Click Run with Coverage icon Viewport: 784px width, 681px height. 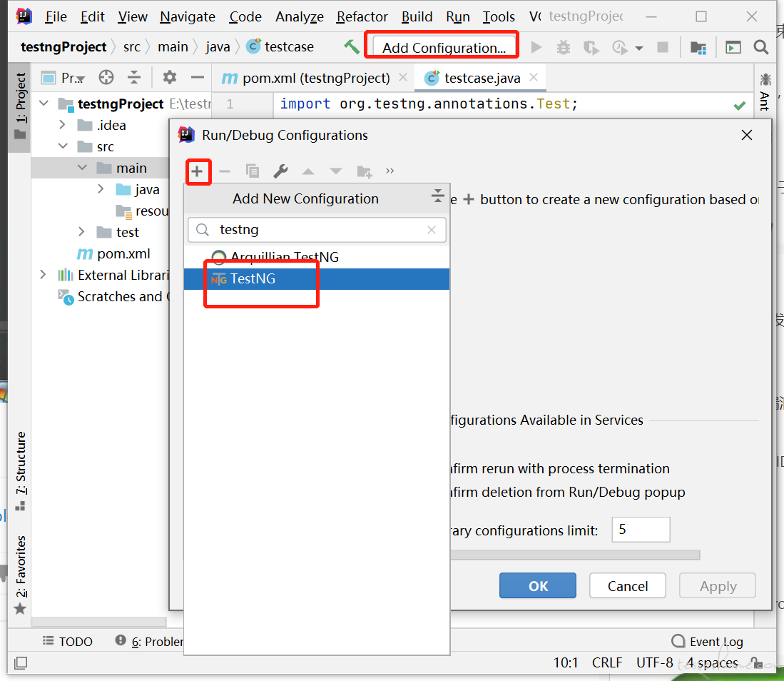[591, 48]
